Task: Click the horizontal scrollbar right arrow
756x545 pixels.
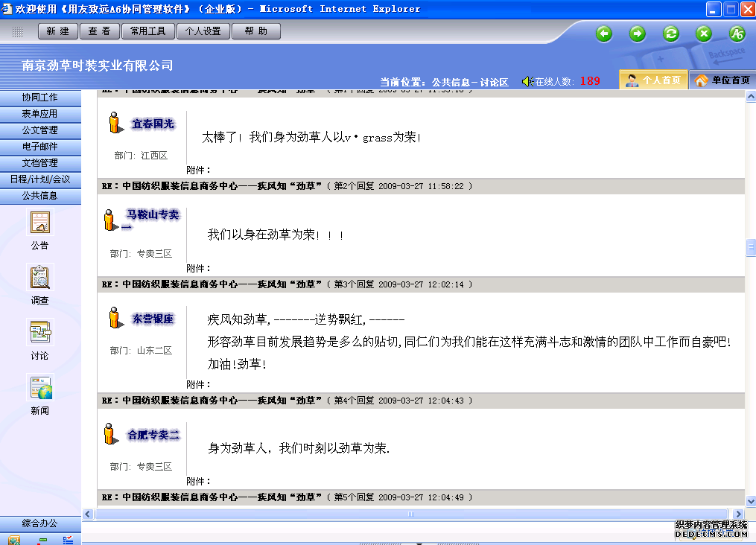Action: coord(738,514)
